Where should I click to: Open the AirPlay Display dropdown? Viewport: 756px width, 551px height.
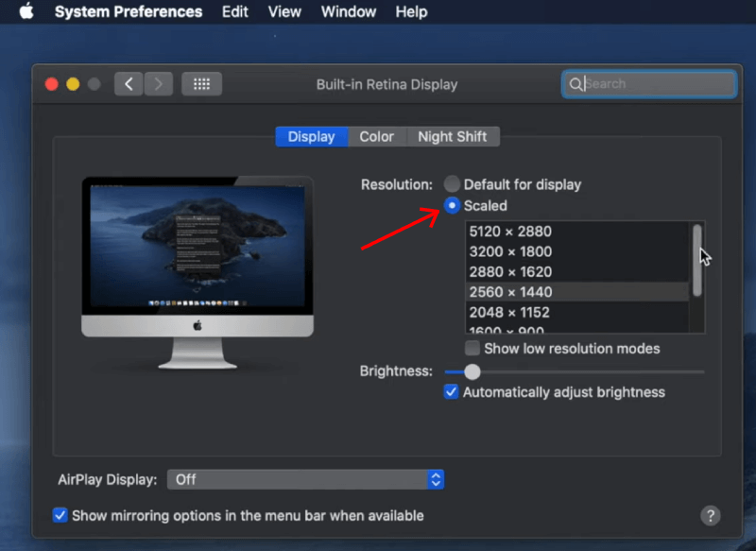(x=305, y=479)
